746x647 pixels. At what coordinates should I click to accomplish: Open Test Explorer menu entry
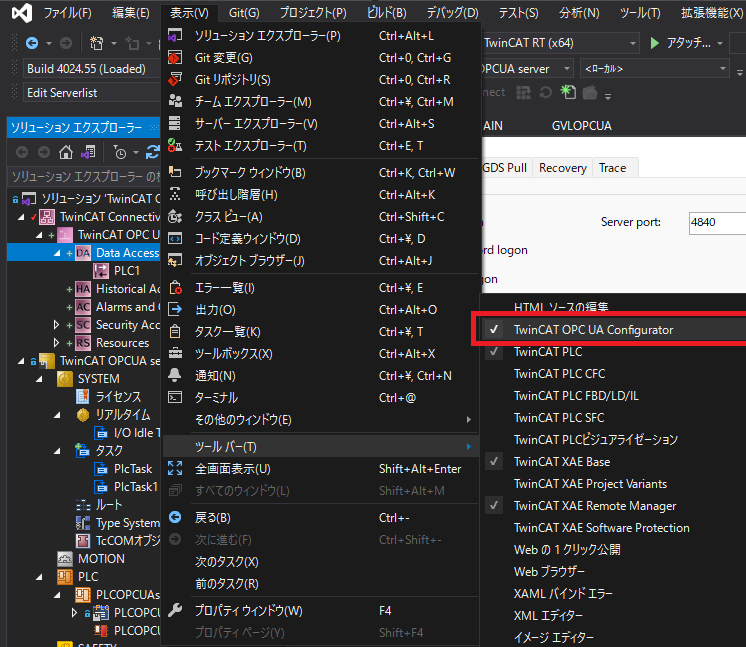coord(320,146)
